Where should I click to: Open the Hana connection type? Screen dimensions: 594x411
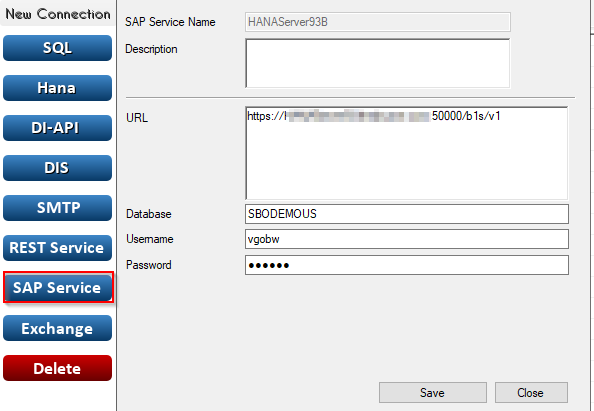click(x=57, y=88)
